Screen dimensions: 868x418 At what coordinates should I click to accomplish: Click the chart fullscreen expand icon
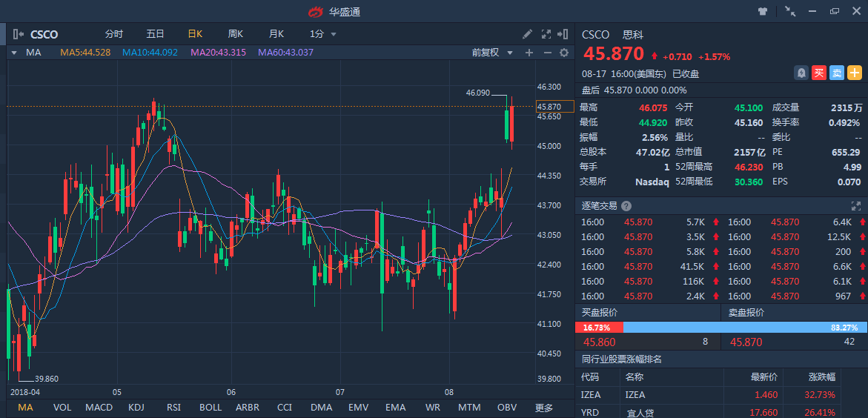pos(546,34)
